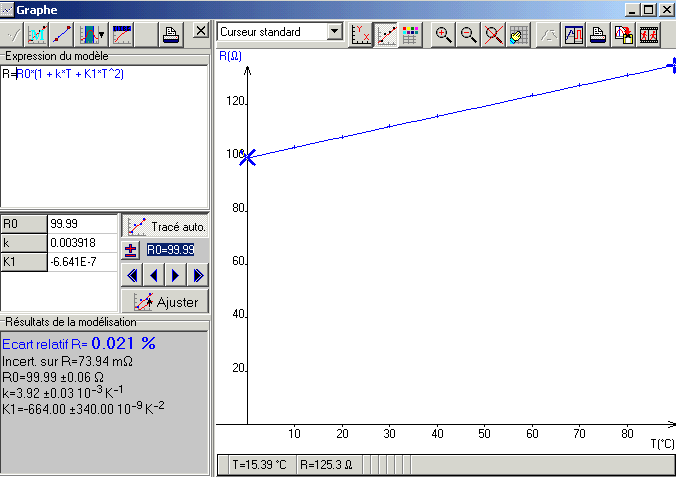Select the K1 parameter row header
The height and width of the screenshot is (477, 676).
coord(24,262)
